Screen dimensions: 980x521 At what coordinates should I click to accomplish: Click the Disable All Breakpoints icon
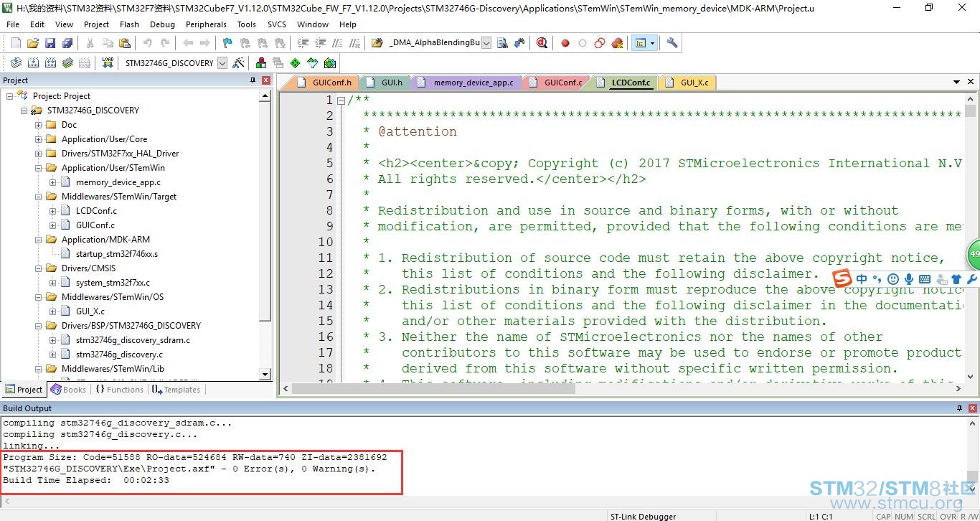tap(600, 43)
